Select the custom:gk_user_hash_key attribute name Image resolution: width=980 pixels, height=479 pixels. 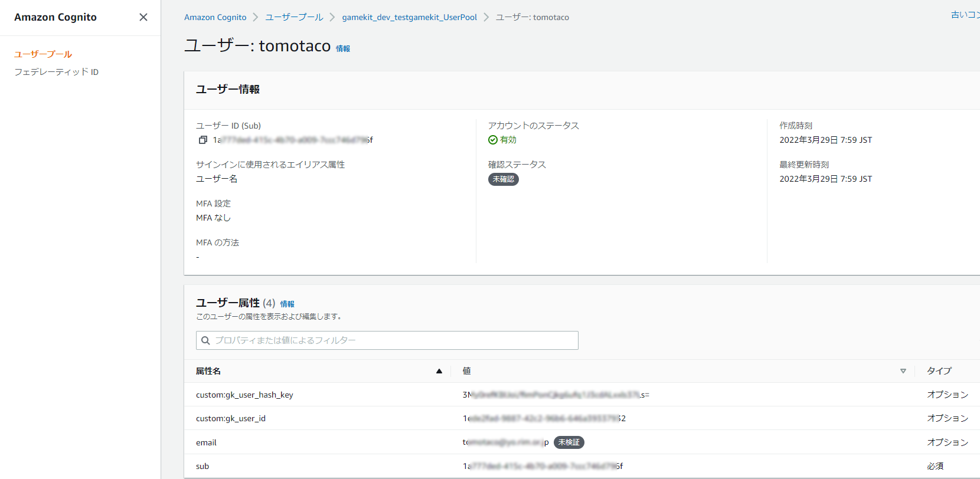tap(244, 395)
